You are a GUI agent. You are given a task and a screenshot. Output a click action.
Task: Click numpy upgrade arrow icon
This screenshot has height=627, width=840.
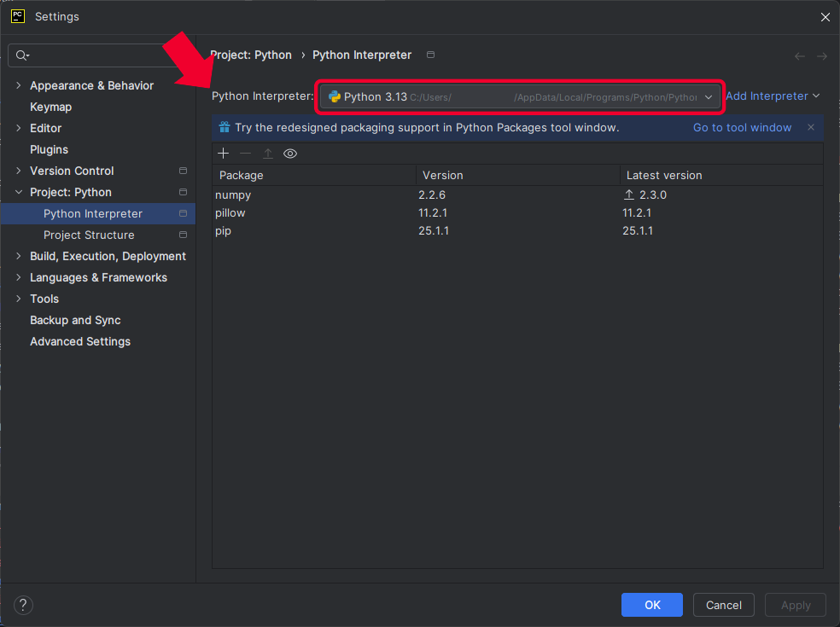pyautogui.click(x=629, y=195)
